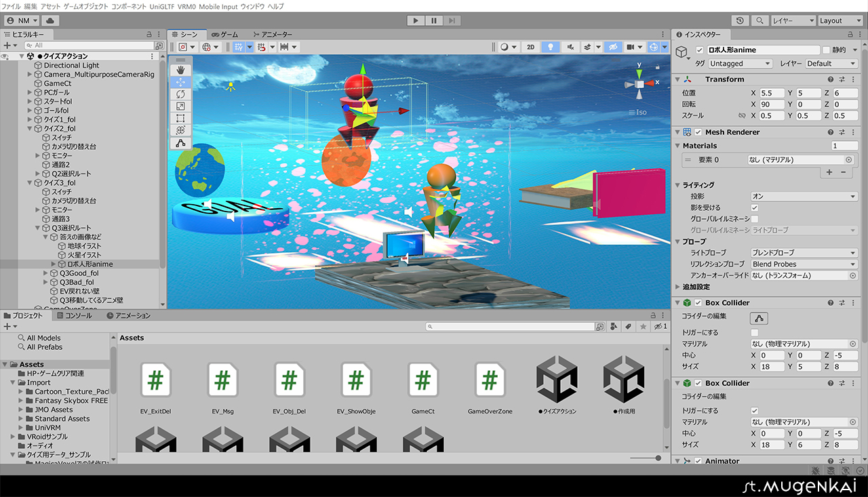The image size is (868, 497).
Task: Open Undo History icon in top toolbar
Action: pos(741,20)
